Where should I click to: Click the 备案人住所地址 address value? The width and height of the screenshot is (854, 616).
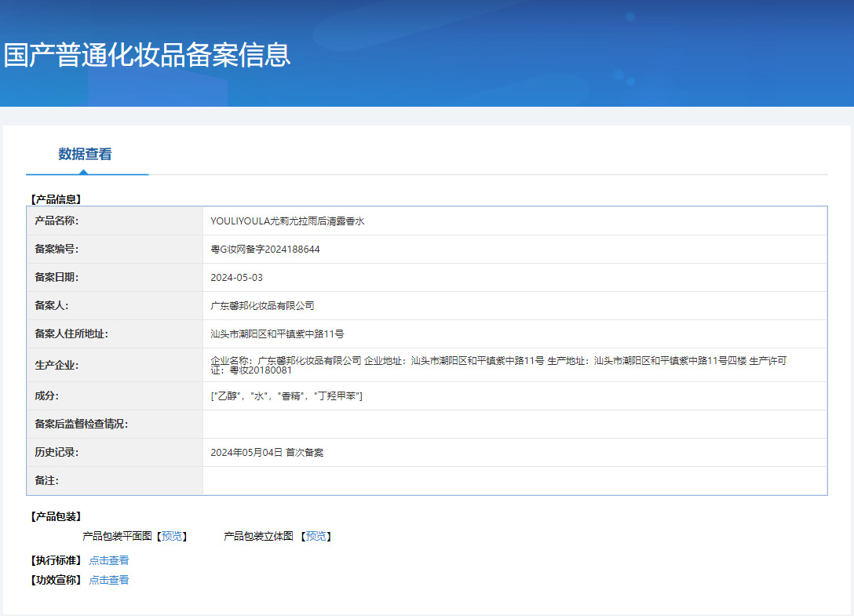coord(277,334)
